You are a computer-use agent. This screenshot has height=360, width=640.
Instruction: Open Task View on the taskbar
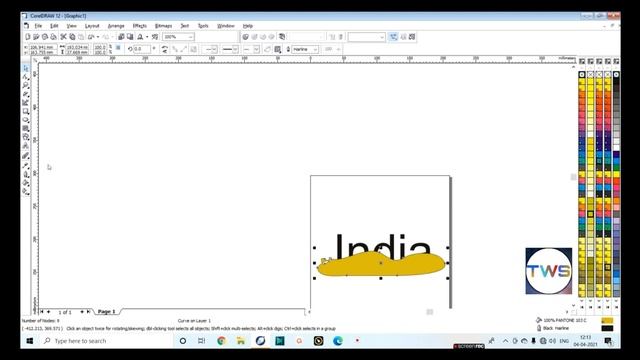(201, 340)
